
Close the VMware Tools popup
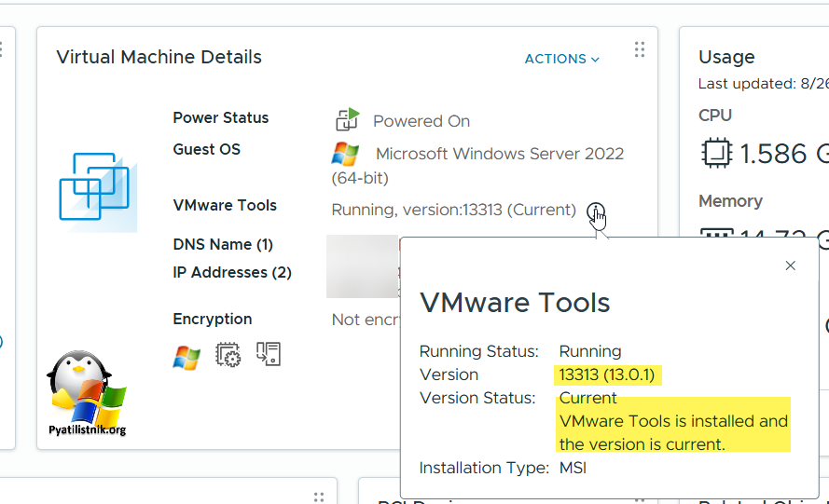click(791, 266)
